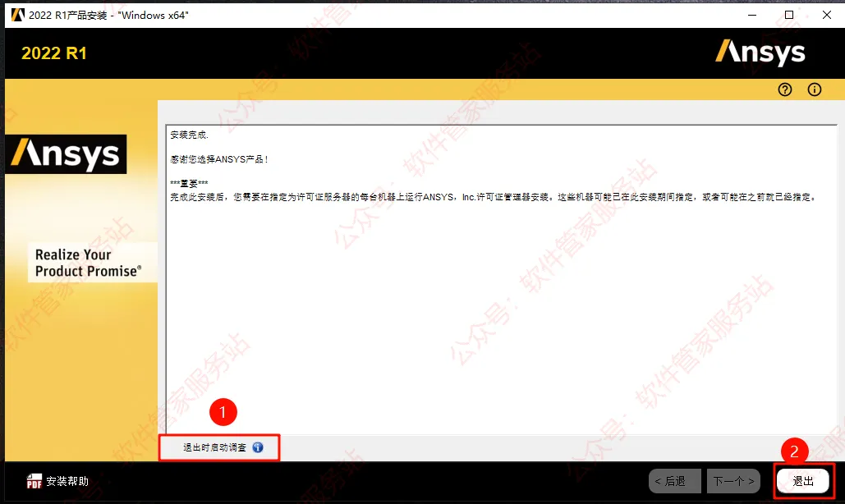Toggle the 退出时启动调查 survey option
Screen dimensions: 845x504
[214, 447]
